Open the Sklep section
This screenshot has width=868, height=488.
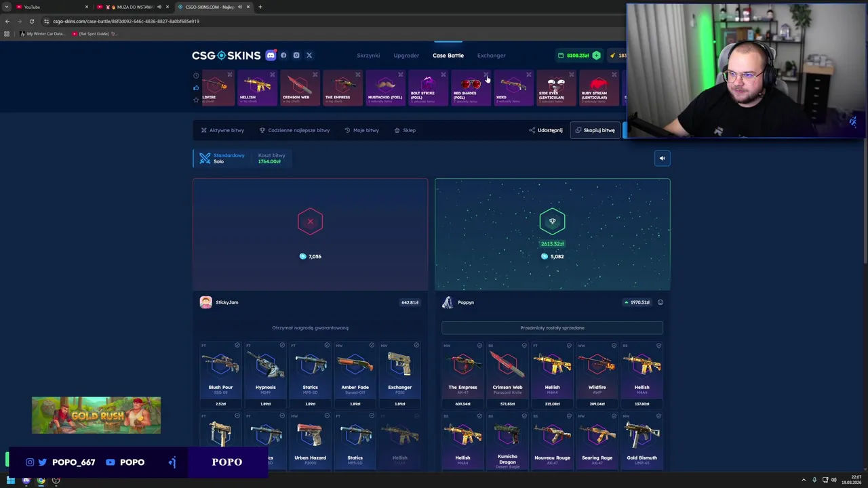coord(405,130)
